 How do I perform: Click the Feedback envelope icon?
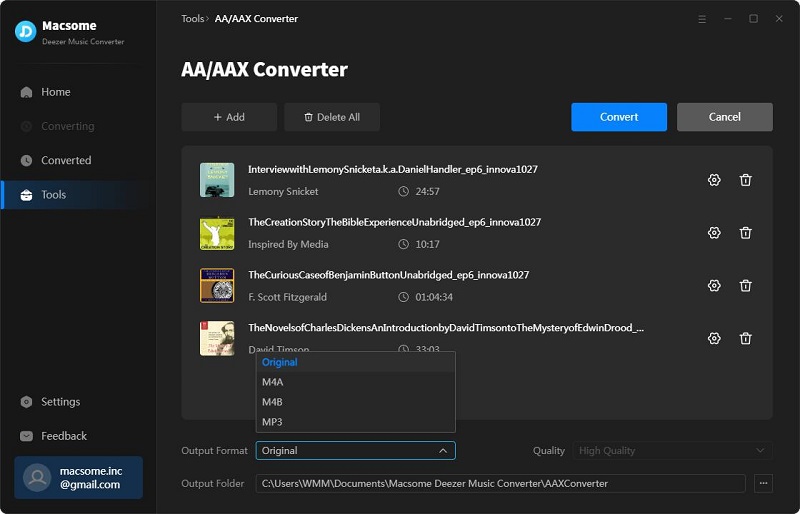point(26,436)
